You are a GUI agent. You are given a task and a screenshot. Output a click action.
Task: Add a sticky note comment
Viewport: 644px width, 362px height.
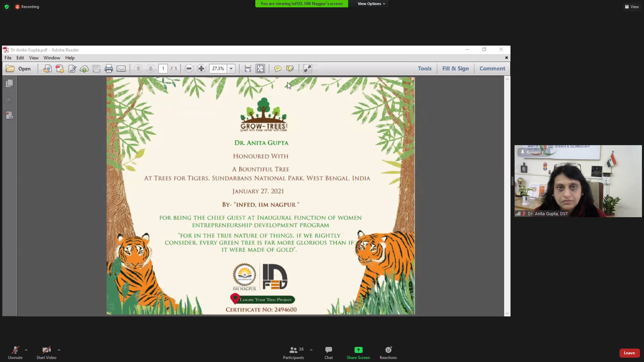278,69
